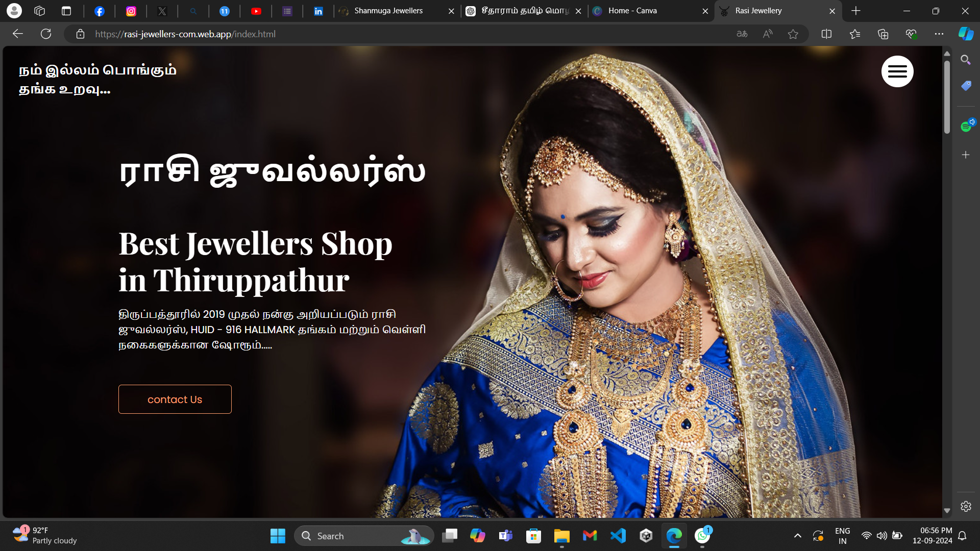980x551 pixels.
Task: Expand hidden system tray icons chevron
Action: 797,536
